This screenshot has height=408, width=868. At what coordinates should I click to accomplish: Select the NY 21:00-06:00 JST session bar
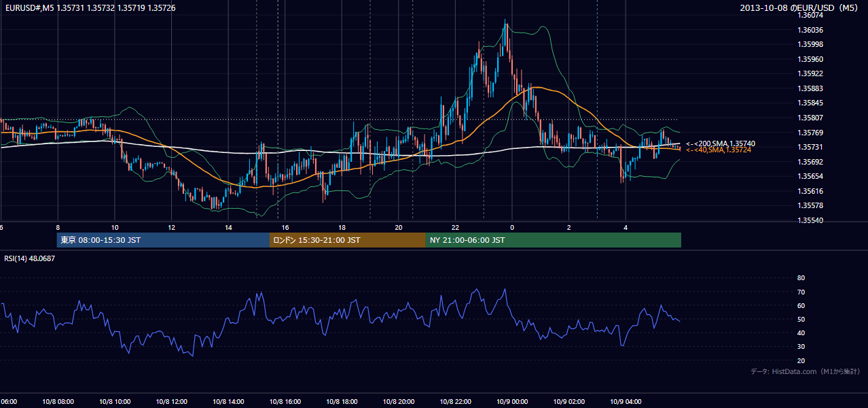(x=554, y=240)
